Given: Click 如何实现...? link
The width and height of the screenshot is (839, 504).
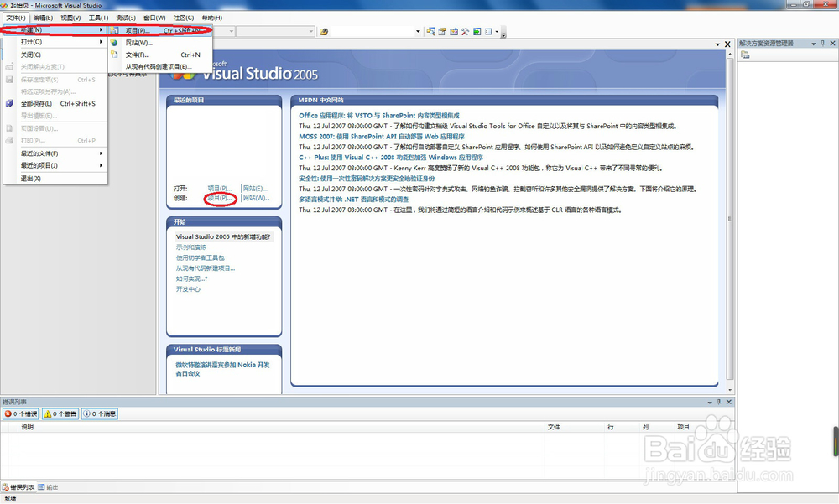Looking at the screenshot, I should point(191,278).
